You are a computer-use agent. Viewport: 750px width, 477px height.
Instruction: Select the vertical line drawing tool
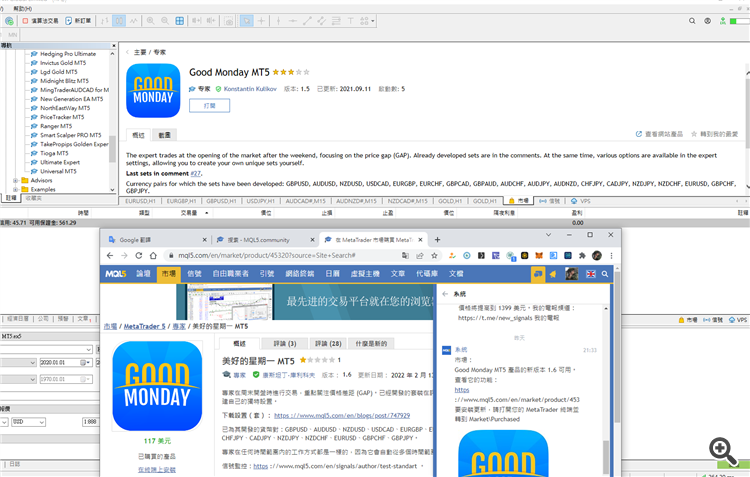coord(278,21)
